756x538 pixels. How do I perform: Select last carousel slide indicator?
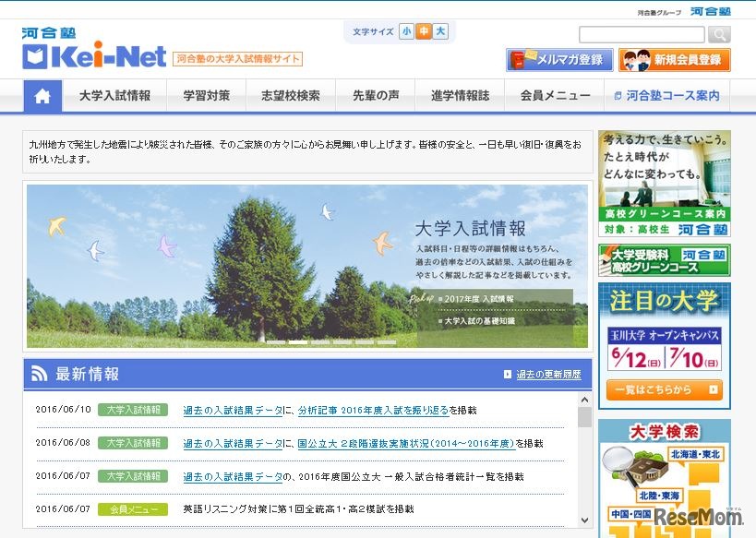[387, 342]
